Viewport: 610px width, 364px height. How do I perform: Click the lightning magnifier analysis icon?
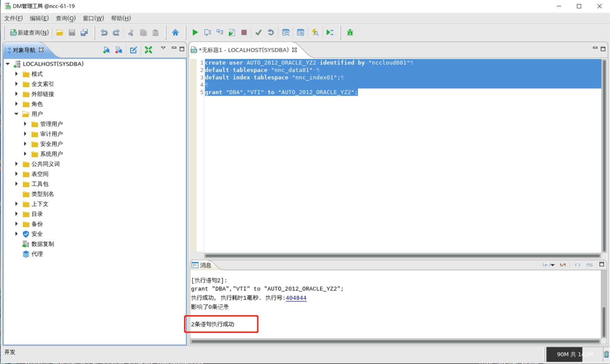click(x=315, y=33)
